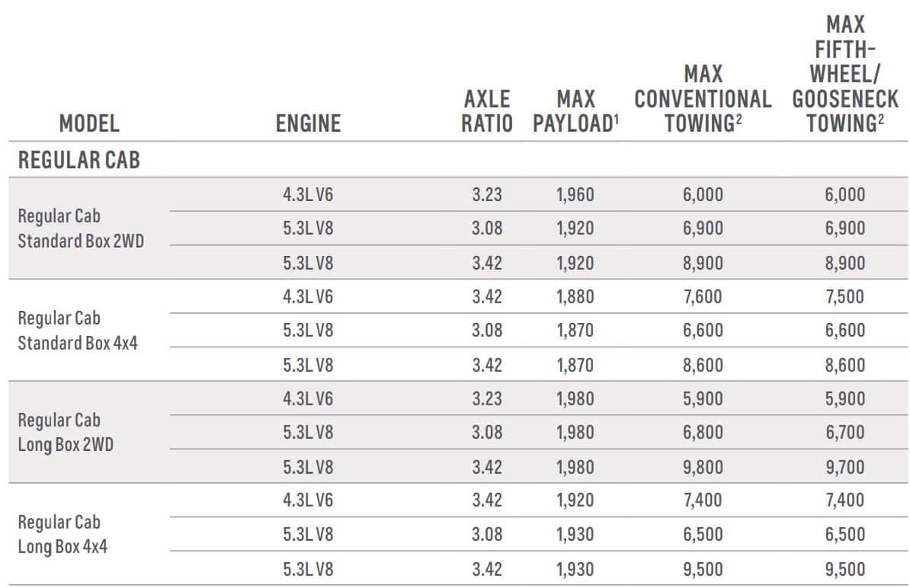The image size is (910, 588).
Task: Select Regular Cab Long Box 4x4 label
Action: [62, 535]
